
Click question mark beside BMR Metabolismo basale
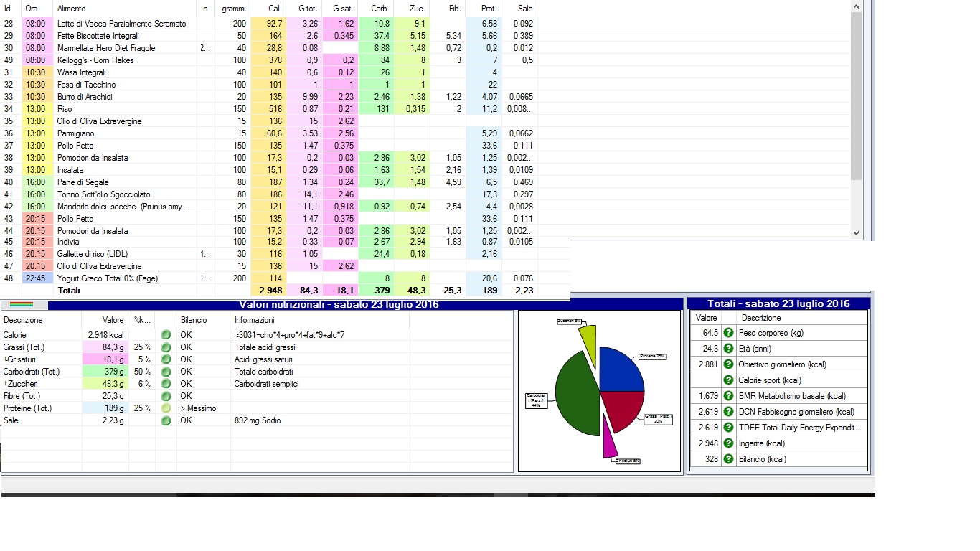(728, 396)
